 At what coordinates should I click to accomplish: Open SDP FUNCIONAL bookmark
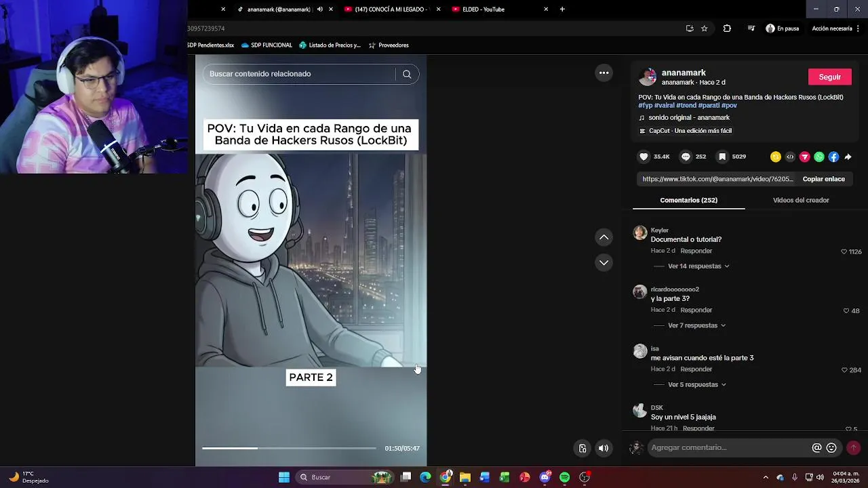(x=267, y=45)
